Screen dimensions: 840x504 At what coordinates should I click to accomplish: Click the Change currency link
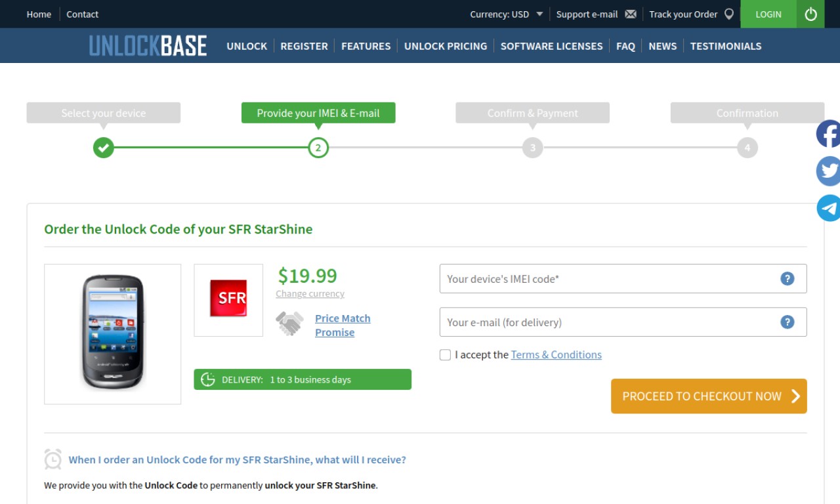click(310, 293)
